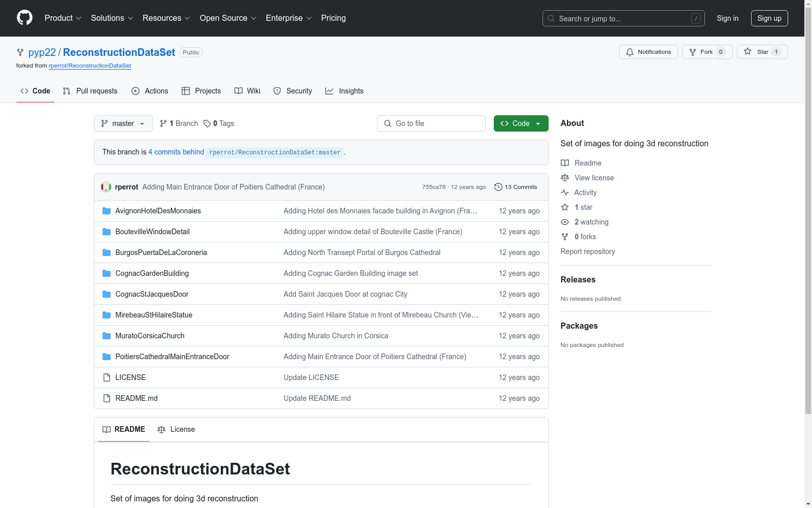
Task: Focus the Search or jump to field
Action: coord(623,18)
